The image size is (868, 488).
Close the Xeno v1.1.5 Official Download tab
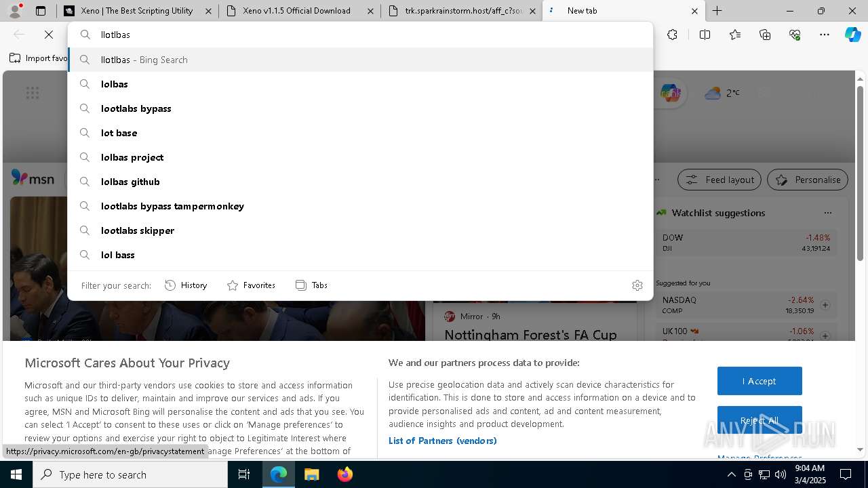[370, 11]
